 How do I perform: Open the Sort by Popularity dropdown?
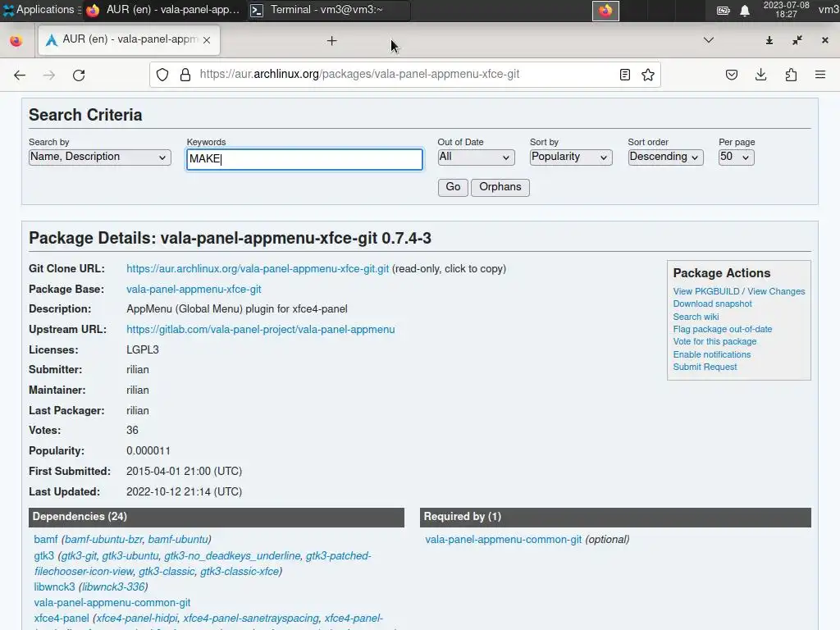click(x=571, y=157)
